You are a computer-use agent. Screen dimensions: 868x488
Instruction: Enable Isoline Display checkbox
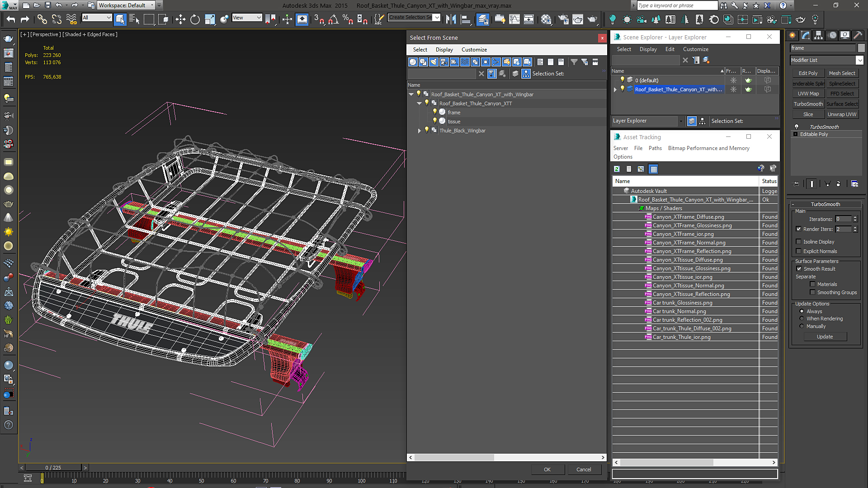(x=798, y=242)
